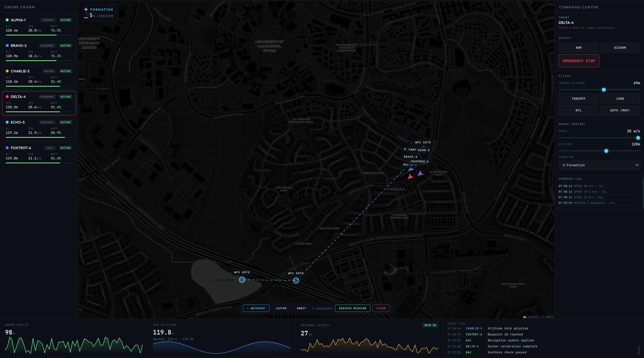Trigger TAKEOFF in the Flight panel
644x358 pixels.
[578, 98]
